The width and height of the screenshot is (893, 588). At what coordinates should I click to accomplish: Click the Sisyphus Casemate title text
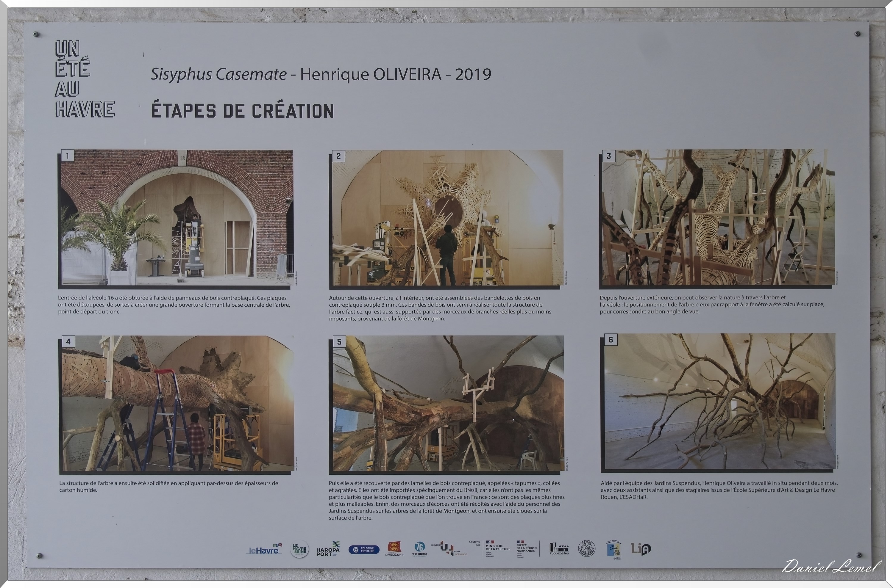coord(218,74)
